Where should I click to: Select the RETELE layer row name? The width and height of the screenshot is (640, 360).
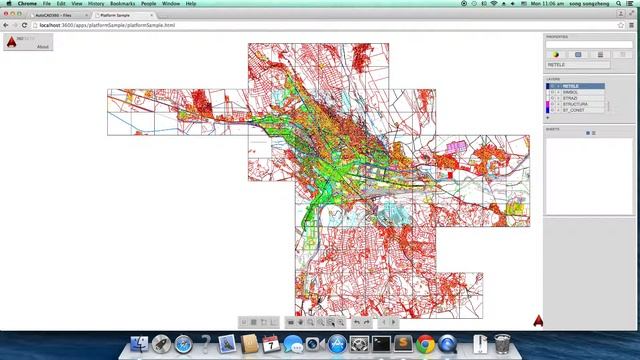(571, 86)
